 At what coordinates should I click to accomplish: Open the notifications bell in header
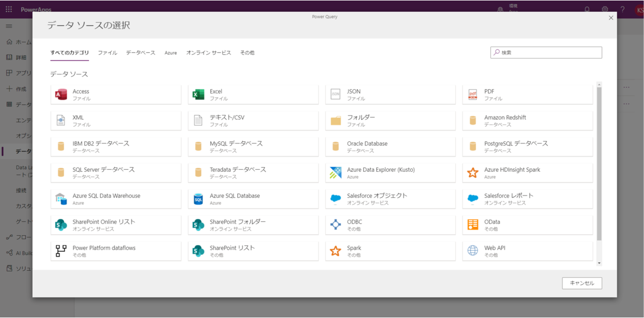tap(587, 10)
